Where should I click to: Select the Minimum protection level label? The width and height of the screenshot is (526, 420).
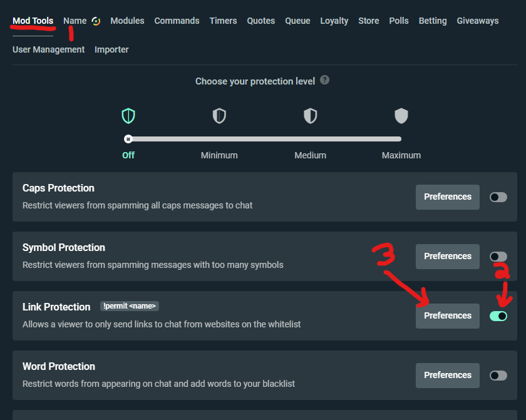pyautogui.click(x=219, y=155)
